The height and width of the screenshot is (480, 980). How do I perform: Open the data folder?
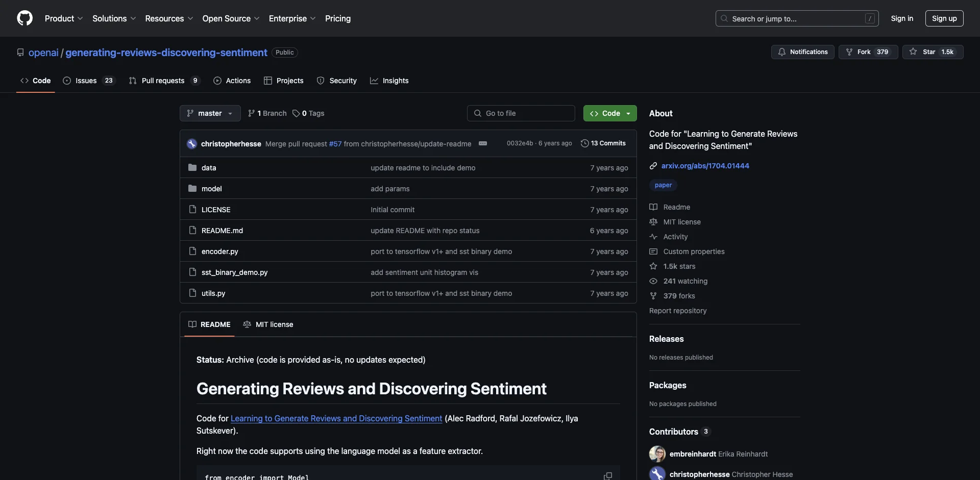(209, 168)
